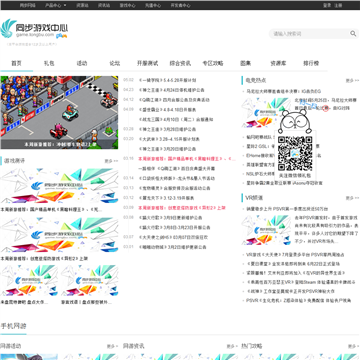Image resolution: width=360 pixels, height=360 pixels.
Task: Click 更多 beside 热门攻略 heading
Action: point(353,346)
